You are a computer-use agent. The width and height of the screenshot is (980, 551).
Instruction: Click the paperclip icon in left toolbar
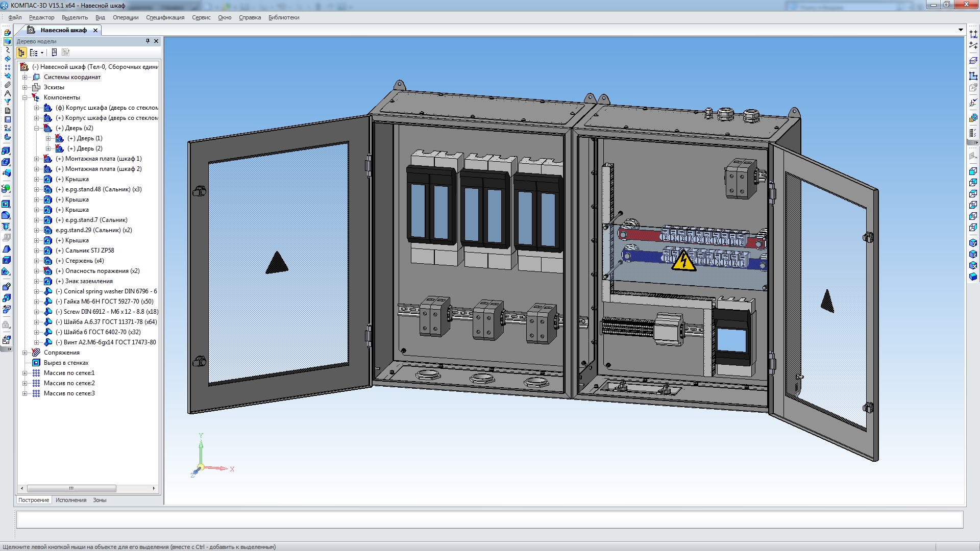7,85
